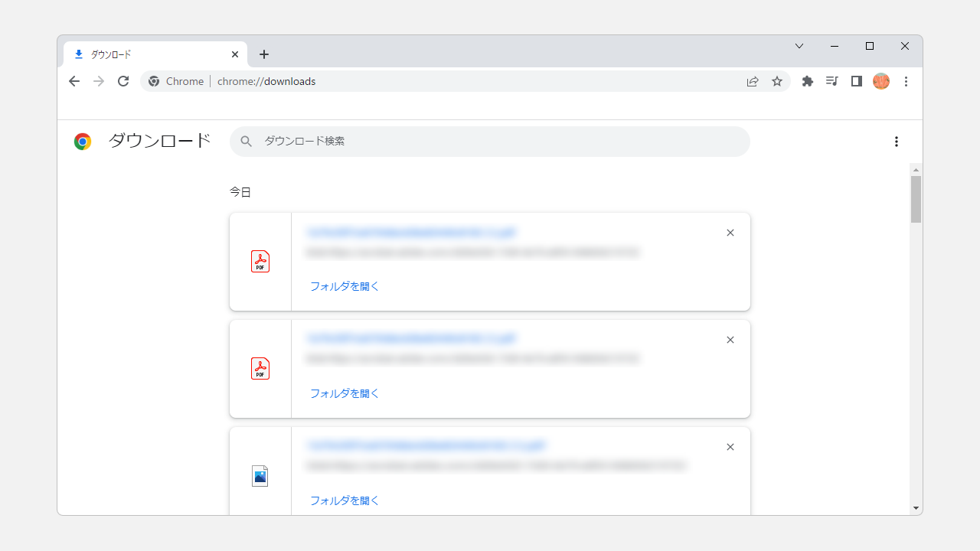This screenshot has height=551, width=980.
Task: Remove the image file download from list
Action: click(730, 447)
